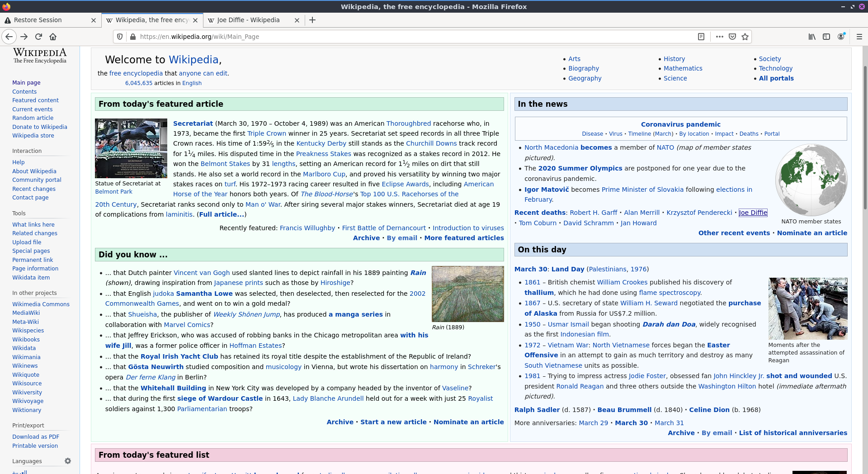Open the Firefox hamburger menu
The width and height of the screenshot is (868, 474).
point(859,37)
